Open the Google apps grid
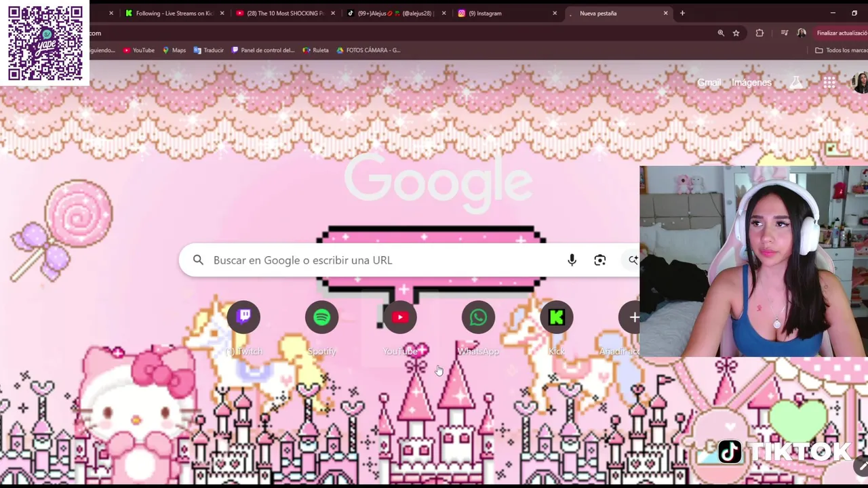The image size is (868, 488). point(829,83)
